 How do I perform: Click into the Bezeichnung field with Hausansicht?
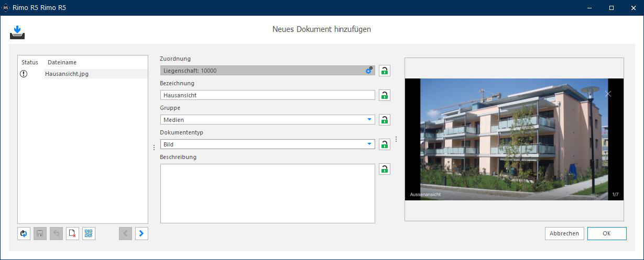point(267,95)
